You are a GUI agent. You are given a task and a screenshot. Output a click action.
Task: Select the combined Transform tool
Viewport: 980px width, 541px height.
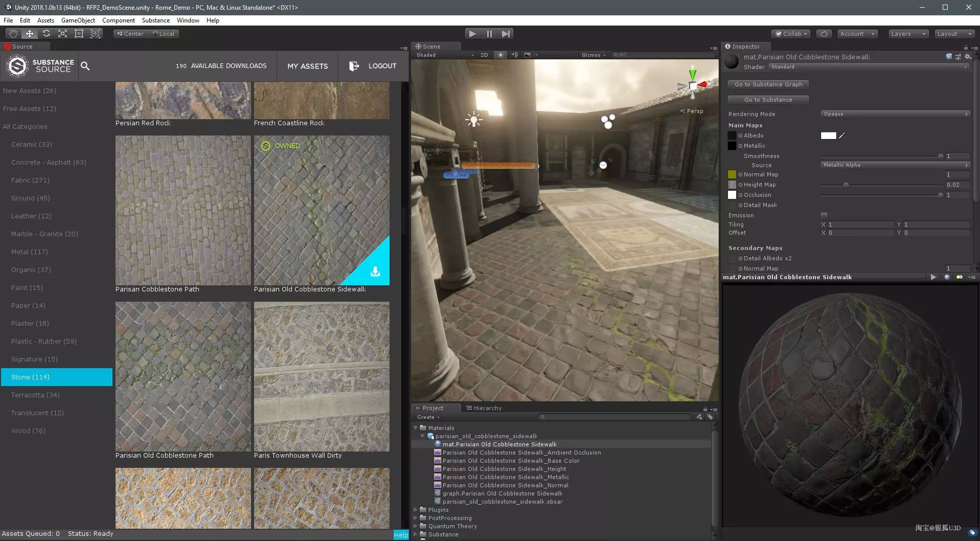pos(95,34)
